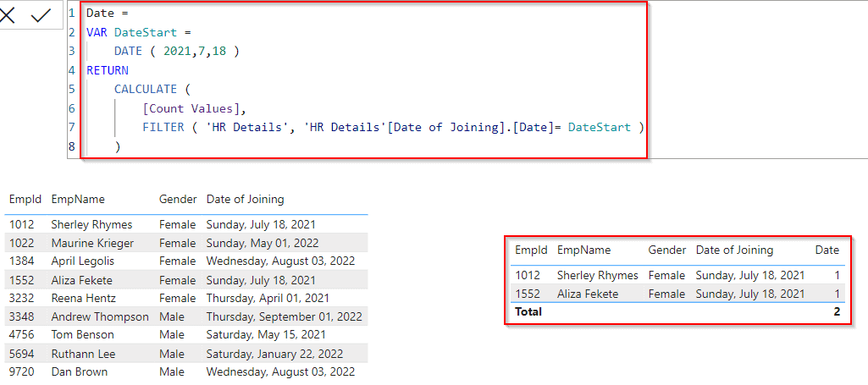This screenshot has width=868, height=385.
Task: Click EmpId 9720 cell
Action: point(21,371)
